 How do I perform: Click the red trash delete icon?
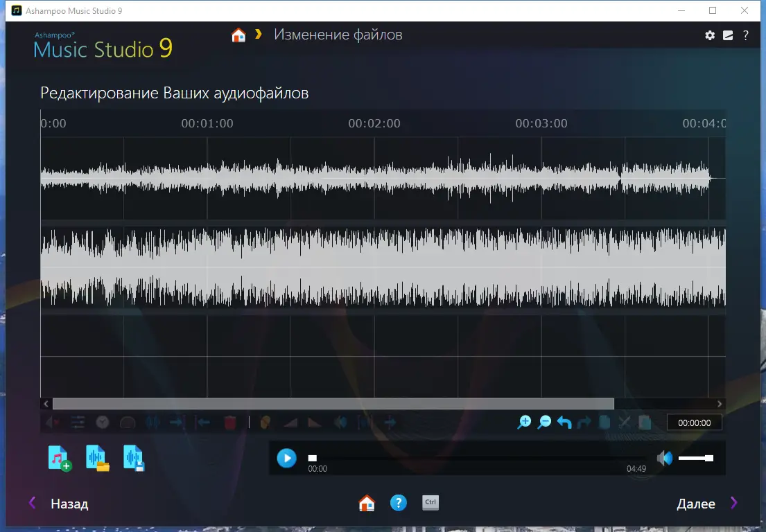pos(230,422)
